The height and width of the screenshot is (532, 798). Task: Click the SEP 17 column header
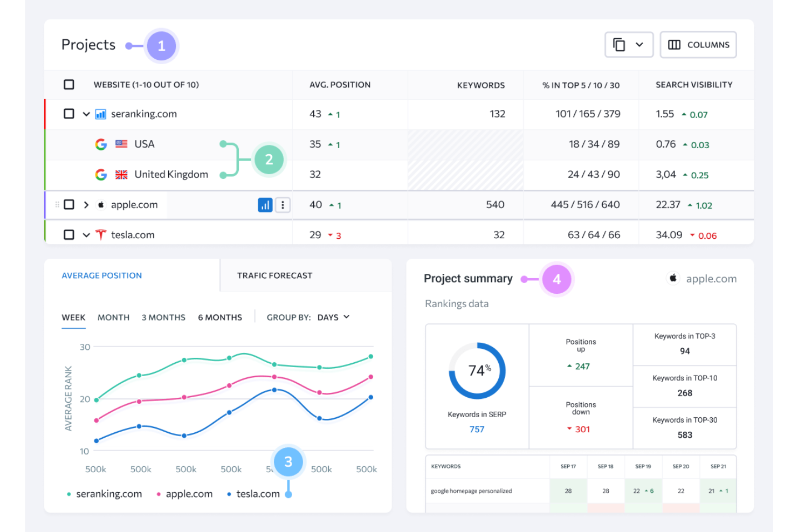point(568,466)
